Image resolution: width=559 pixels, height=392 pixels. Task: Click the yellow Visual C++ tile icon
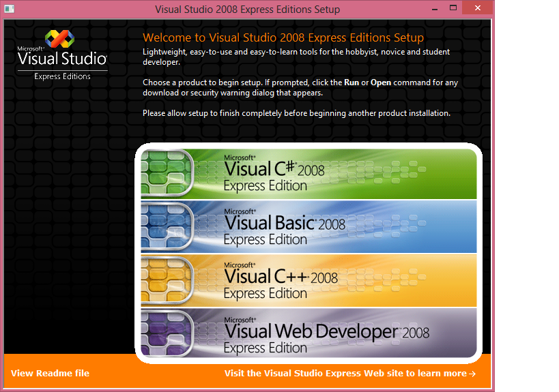[167, 280]
